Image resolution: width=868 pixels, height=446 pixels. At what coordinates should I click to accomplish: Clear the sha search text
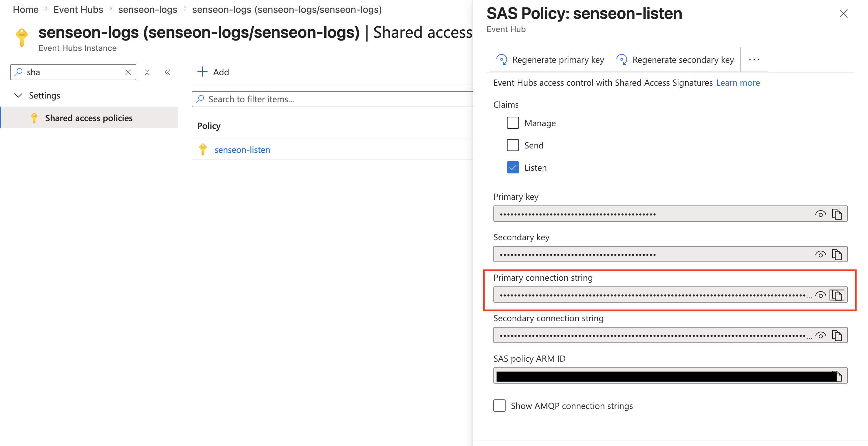tap(128, 72)
